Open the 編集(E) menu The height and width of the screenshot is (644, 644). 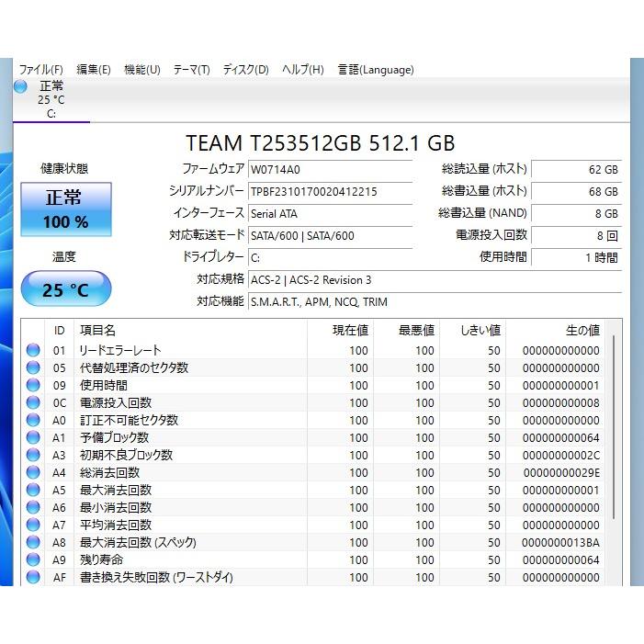[x=94, y=70]
